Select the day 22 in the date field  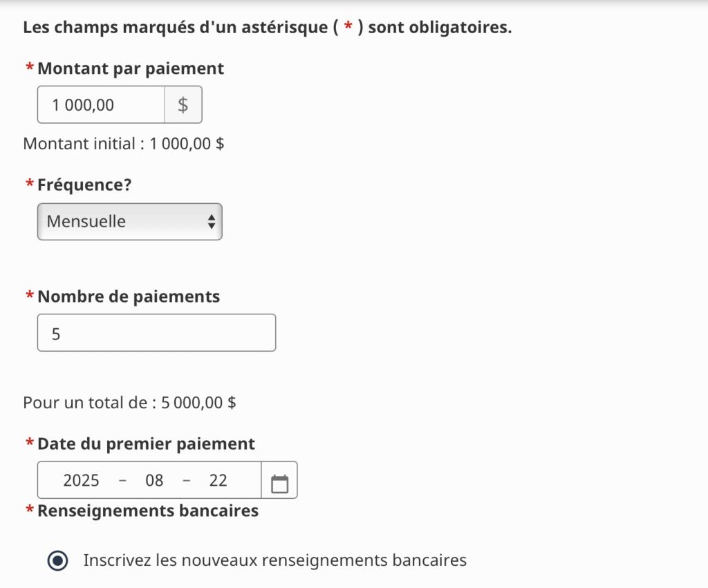(218, 481)
